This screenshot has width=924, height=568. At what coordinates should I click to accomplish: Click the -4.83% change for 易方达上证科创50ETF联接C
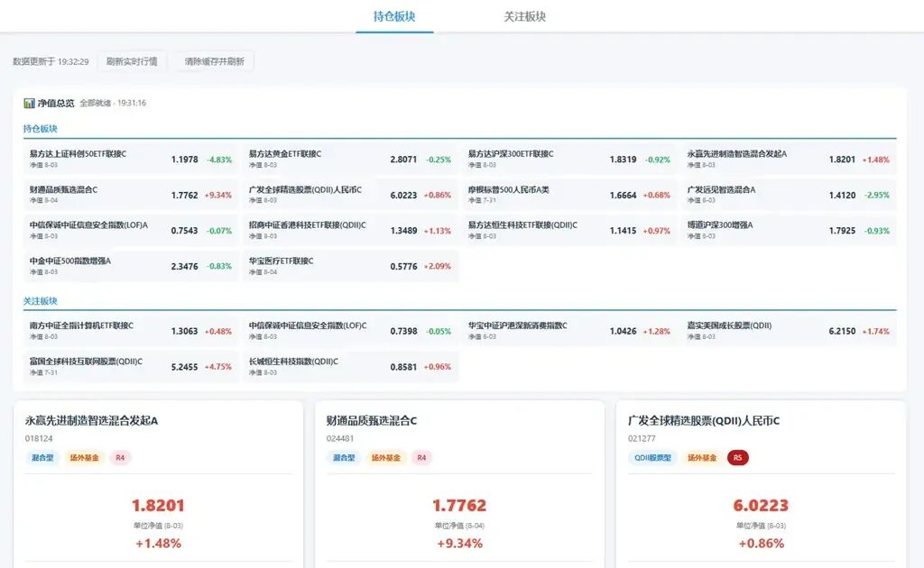[219, 160]
